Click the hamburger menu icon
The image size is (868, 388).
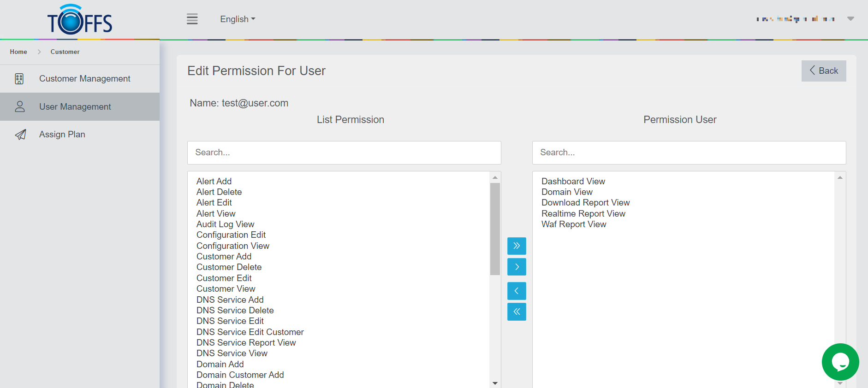192,19
